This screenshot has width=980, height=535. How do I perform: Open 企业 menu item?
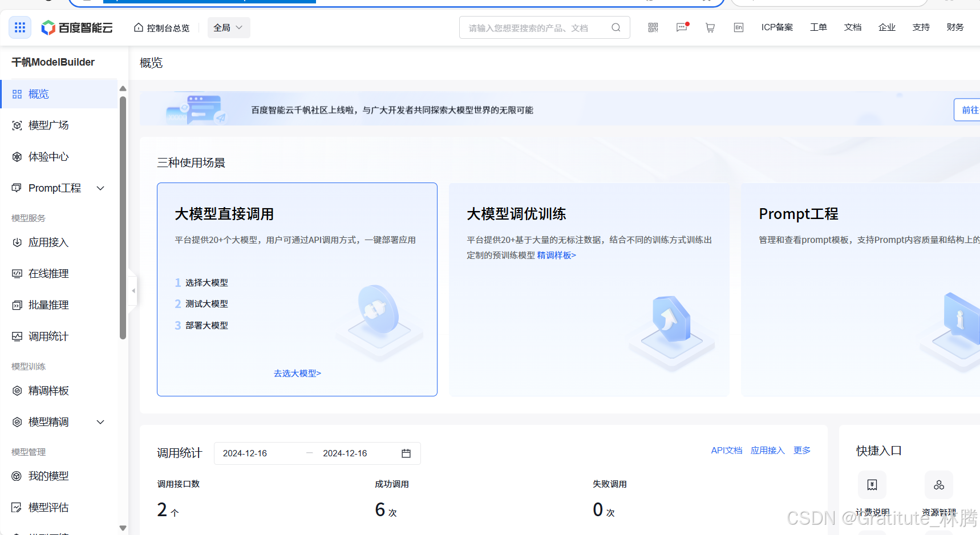pyautogui.click(x=887, y=27)
